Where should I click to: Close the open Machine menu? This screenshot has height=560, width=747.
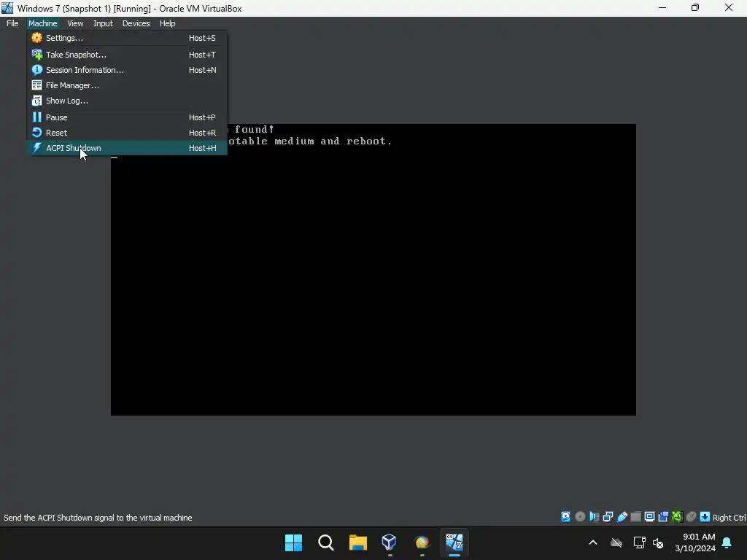42,23
